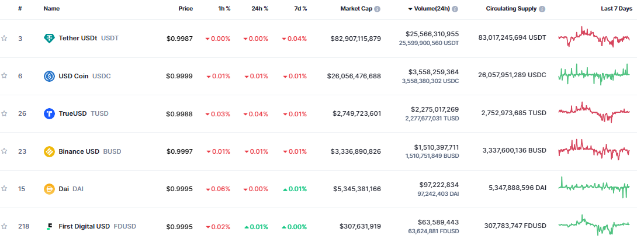Open the Binance USD name link
The width and height of the screenshot is (644, 242).
(79, 151)
